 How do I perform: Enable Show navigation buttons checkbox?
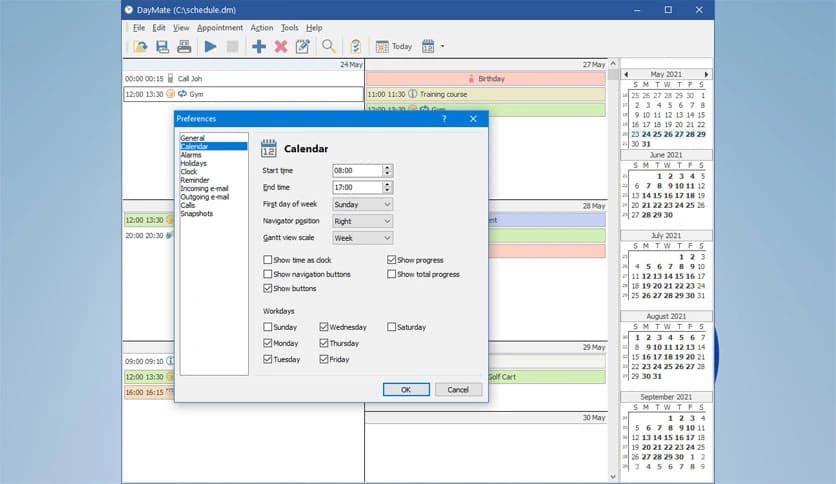pyautogui.click(x=268, y=274)
